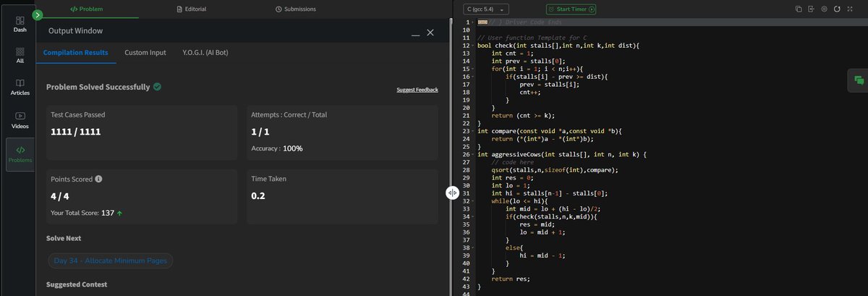Reset code with the refresh icon
This screenshot has width=868, height=296.
point(837,9)
